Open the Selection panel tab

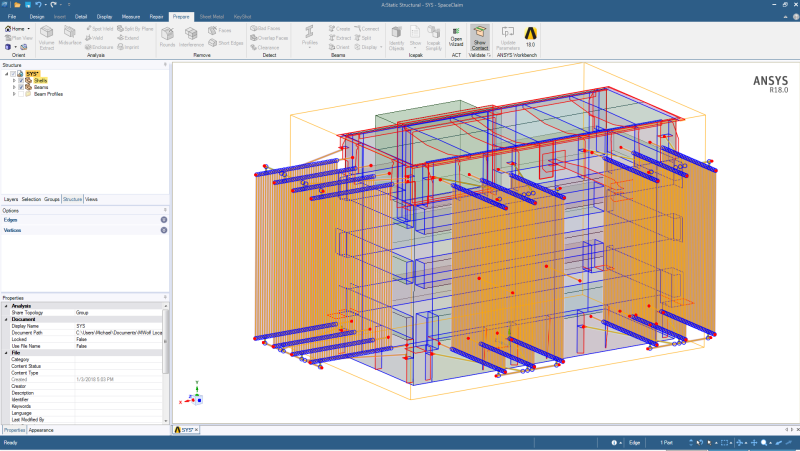31,199
